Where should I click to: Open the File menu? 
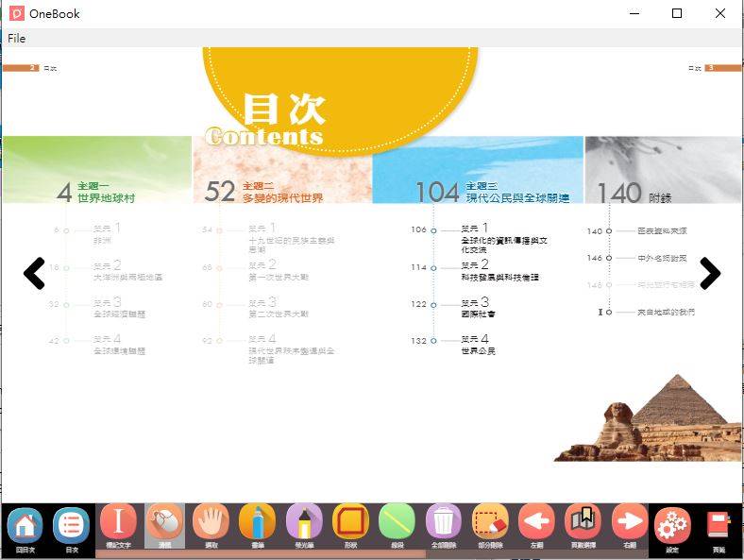[17, 39]
